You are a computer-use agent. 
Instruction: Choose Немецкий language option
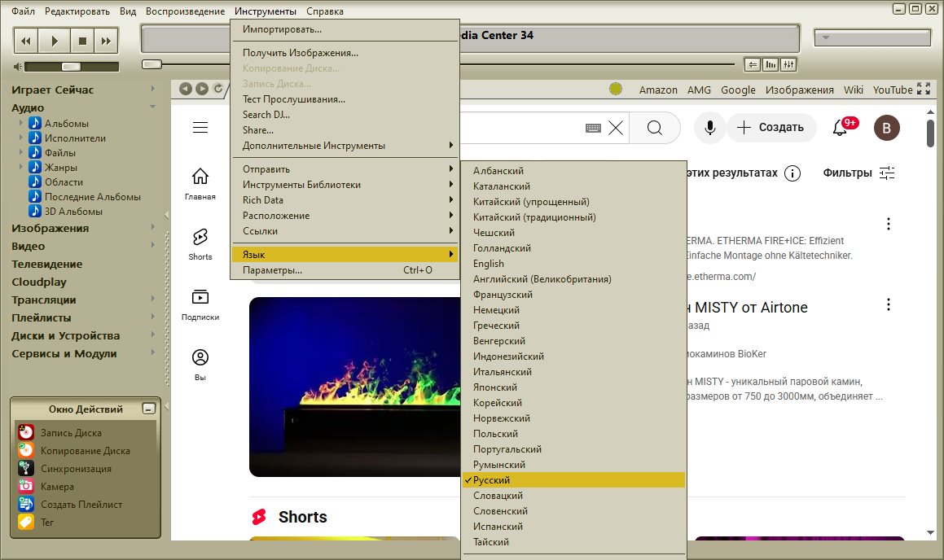(496, 310)
